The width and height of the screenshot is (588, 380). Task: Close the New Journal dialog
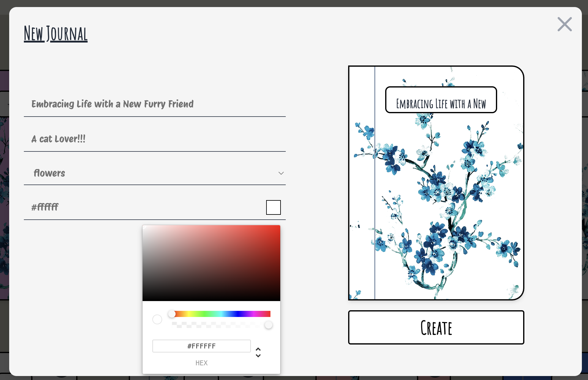(564, 24)
